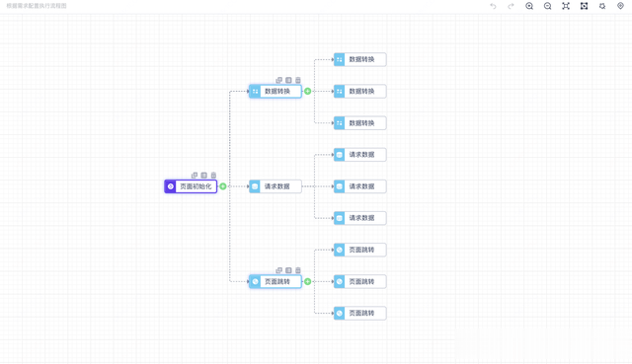The height and width of the screenshot is (364, 632).
Task: Select the middle-column 请求数据 node
Action: 276,186
